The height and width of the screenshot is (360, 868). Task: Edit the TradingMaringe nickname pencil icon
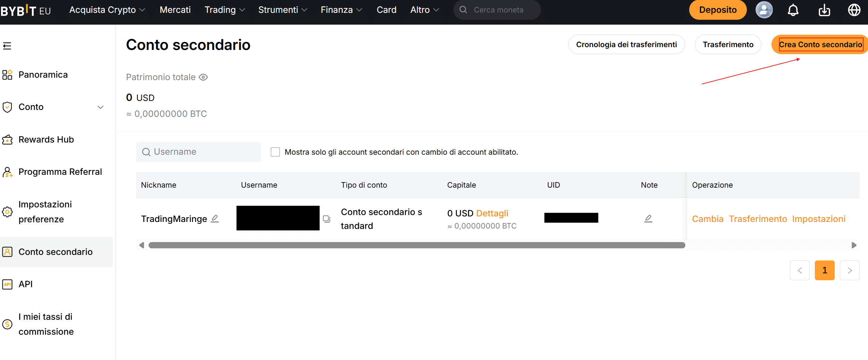pyautogui.click(x=215, y=218)
